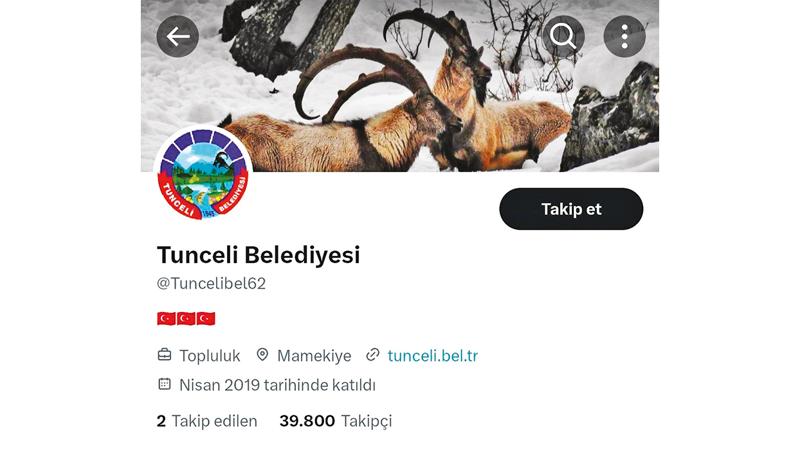Click the Tunceli Belediyesi profile avatar

[203, 174]
